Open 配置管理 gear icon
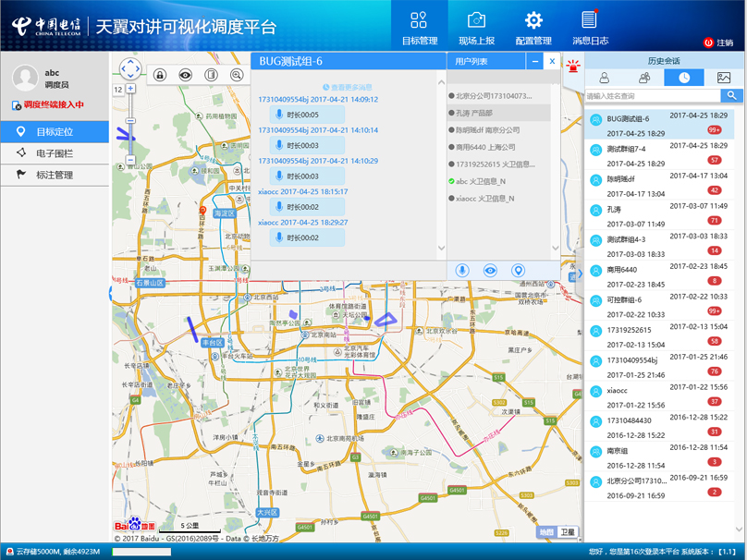 (x=533, y=20)
